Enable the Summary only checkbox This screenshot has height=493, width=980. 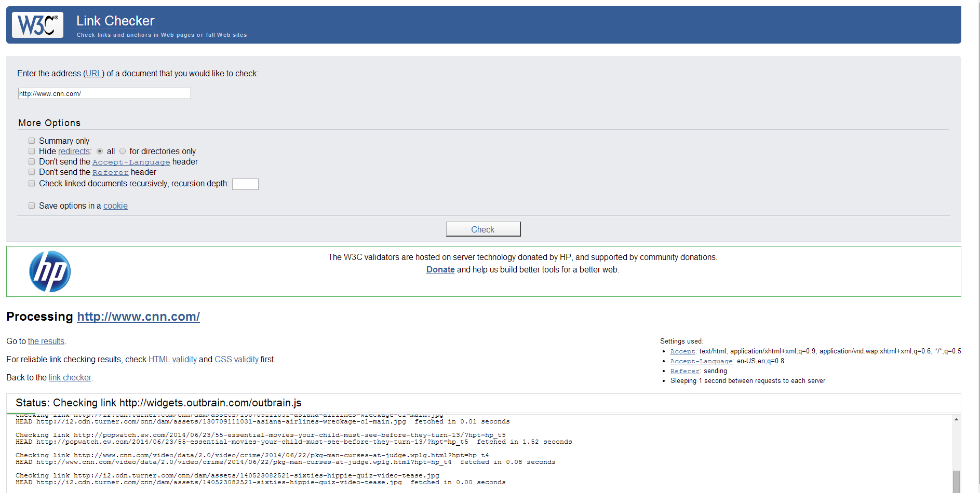pos(32,141)
